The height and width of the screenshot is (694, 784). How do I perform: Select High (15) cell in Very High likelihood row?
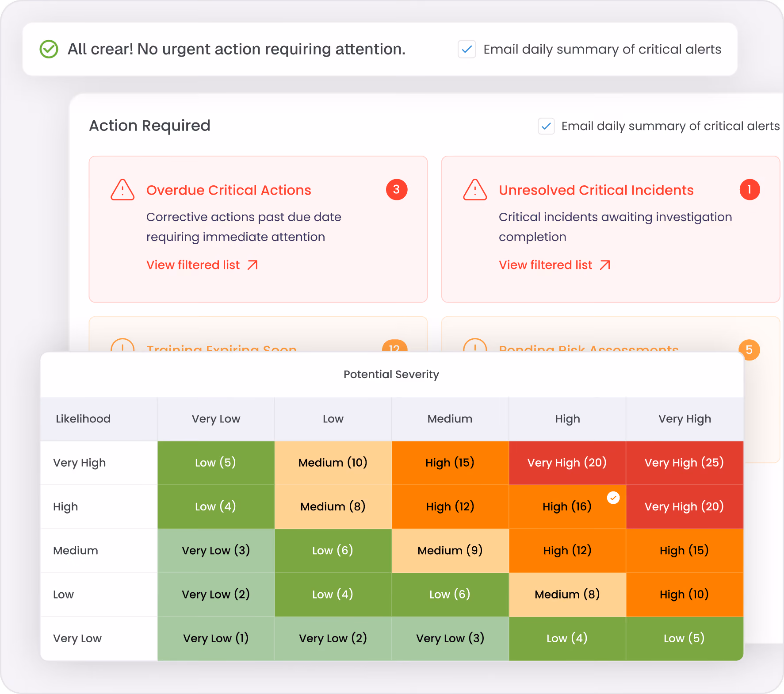click(450, 463)
